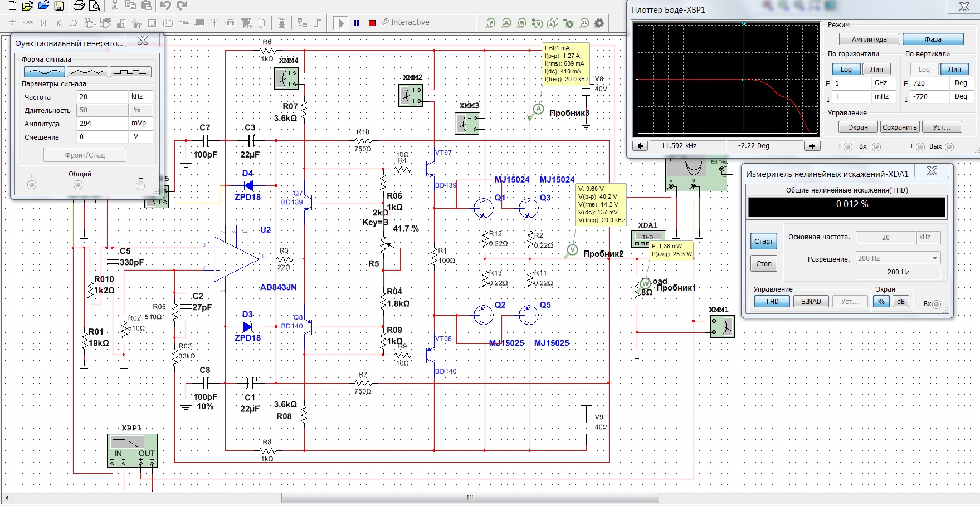The image size is (980, 506).
Task: Show distortion result in dB
Action: pyautogui.click(x=901, y=301)
